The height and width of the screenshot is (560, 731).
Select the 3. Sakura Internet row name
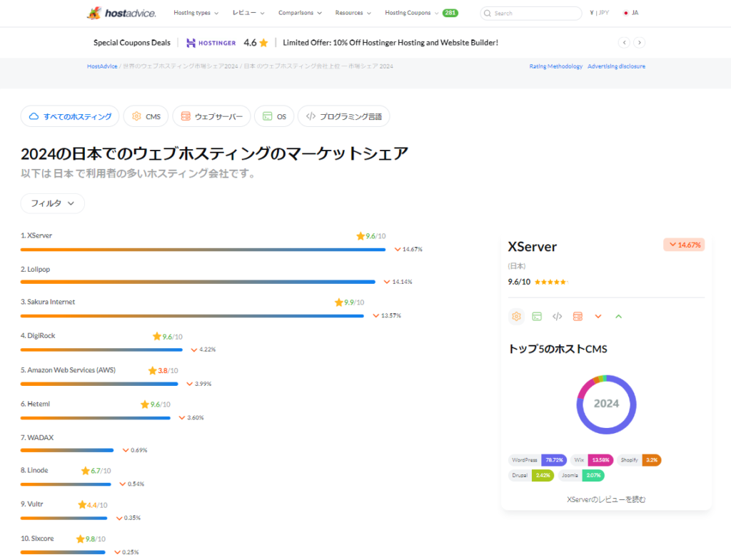click(48, 302)
